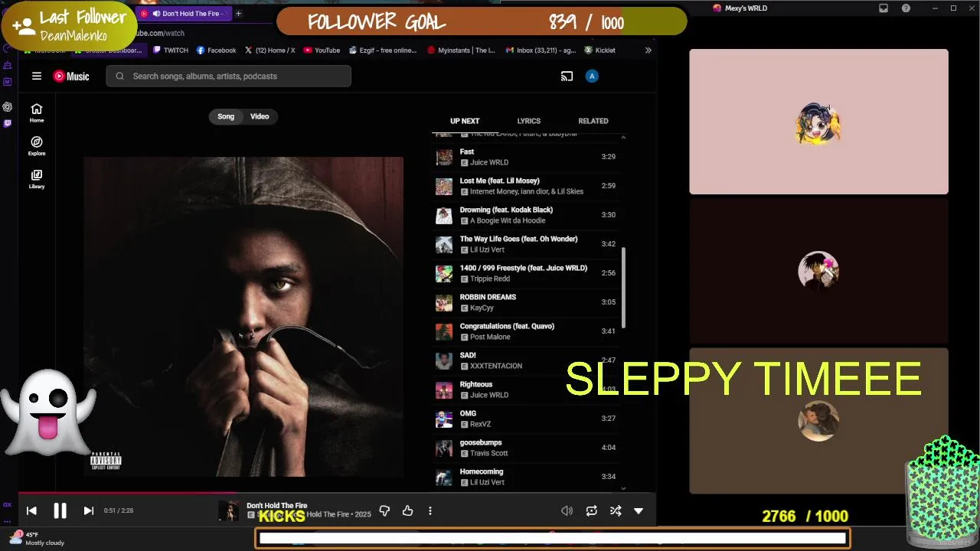Open the TWITCH bookmark
This screenshot has height=551, width=980.
tap(170, 51)
